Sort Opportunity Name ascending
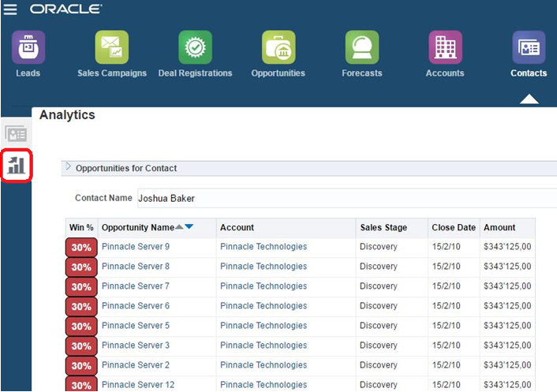 point(179,226)
